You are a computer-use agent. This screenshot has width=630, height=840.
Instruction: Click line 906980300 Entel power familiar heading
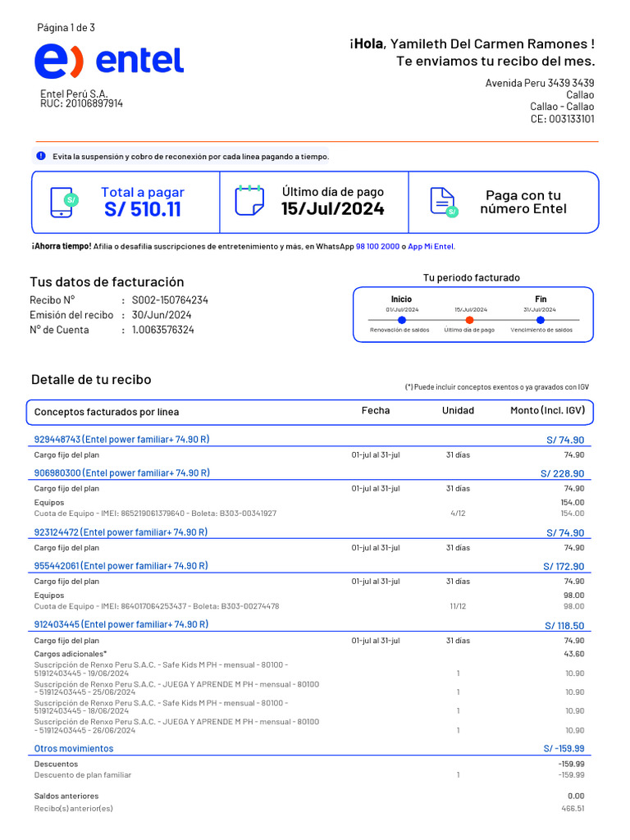tap(122, 473)
